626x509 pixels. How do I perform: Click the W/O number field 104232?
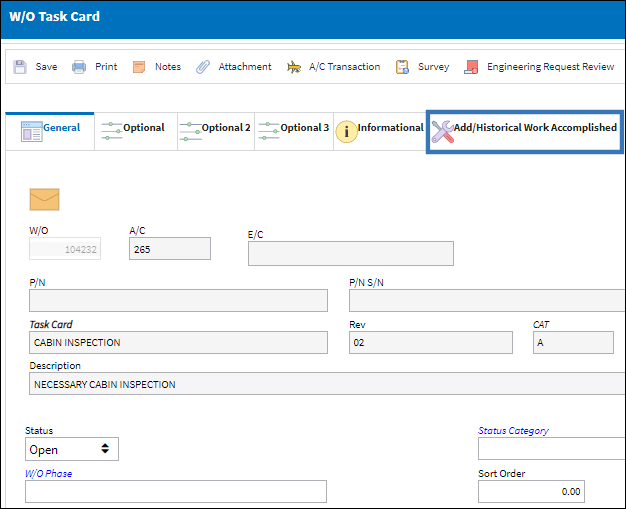pos(65,249)
